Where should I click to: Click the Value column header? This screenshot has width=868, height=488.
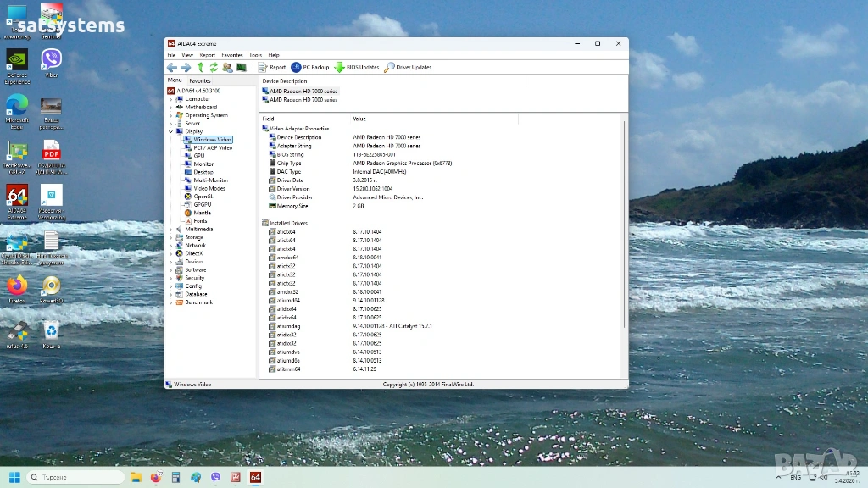coord(359,119)
